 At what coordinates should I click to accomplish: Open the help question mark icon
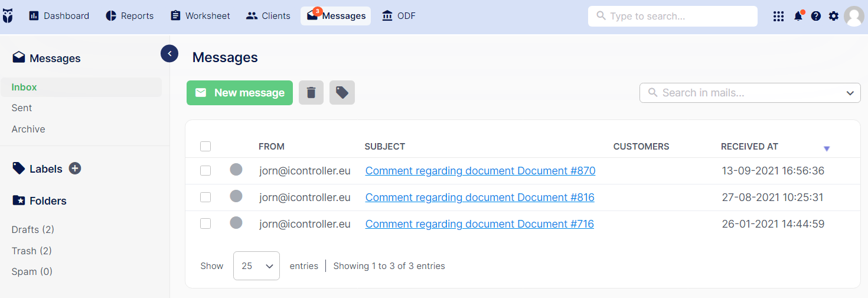[816, 16]
